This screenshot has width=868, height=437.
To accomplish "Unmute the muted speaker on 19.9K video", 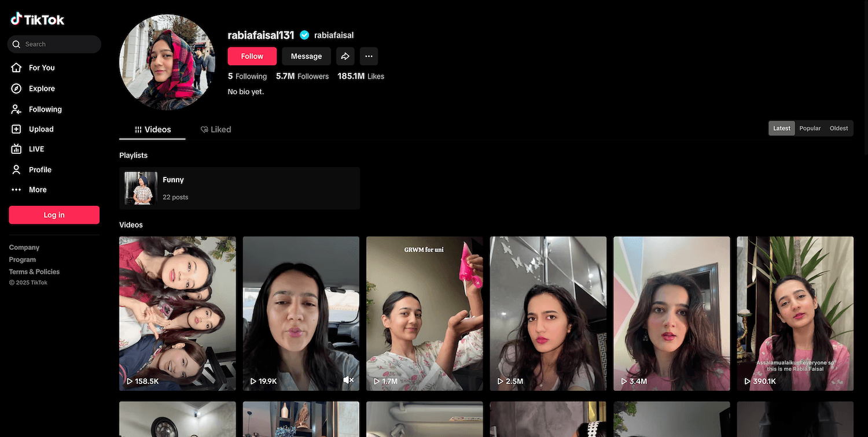I will click(x=348, y=380).
